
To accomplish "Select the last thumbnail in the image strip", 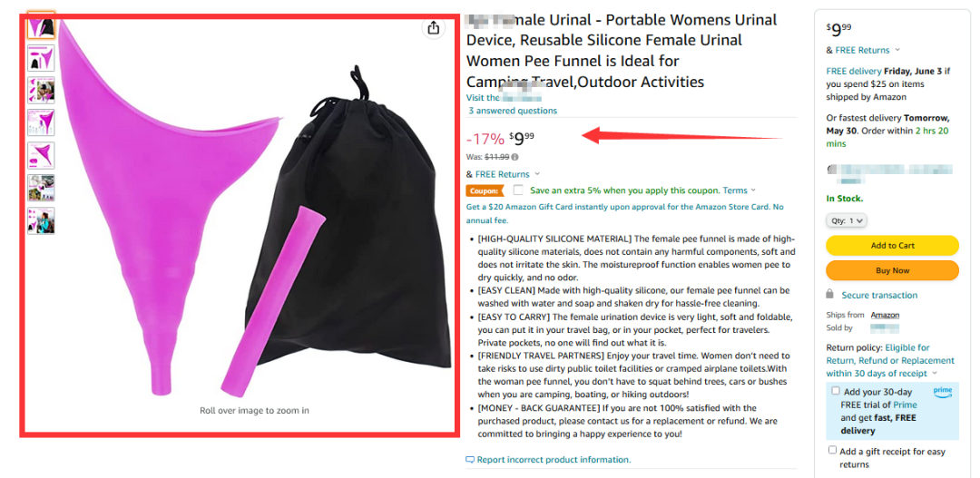I will (x=41, y=220).
